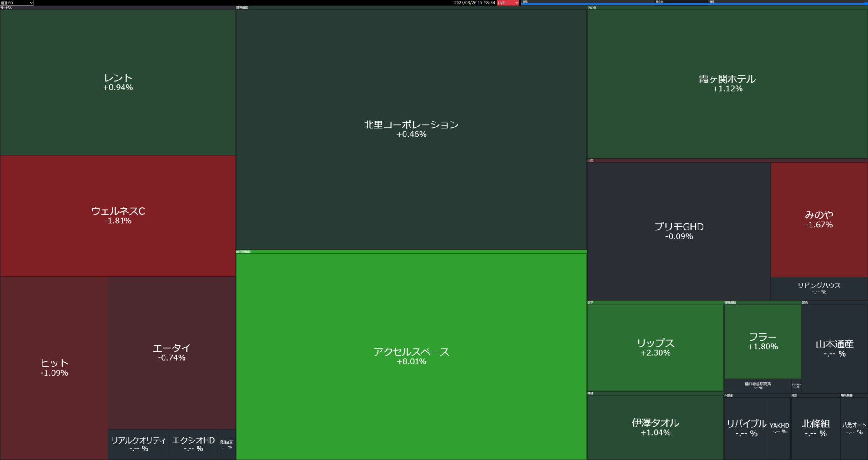Select the リバイブル stock tile
The width and height of the screenshot is (868, 460).
point(746,428)
